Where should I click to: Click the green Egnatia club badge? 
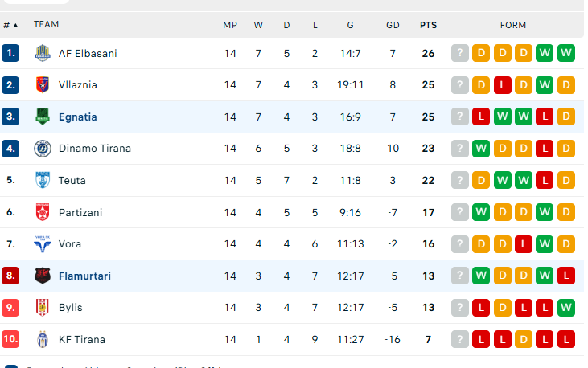coord(43,117)
